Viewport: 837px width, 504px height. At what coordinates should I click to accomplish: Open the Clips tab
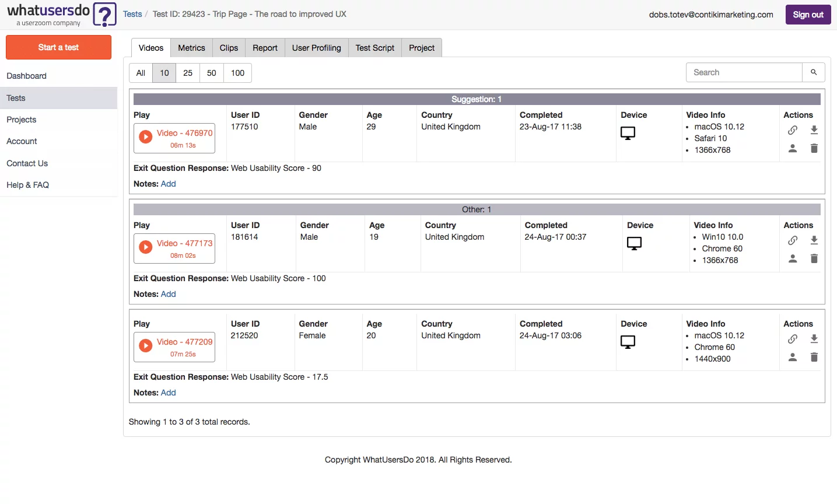pos(229,48)
